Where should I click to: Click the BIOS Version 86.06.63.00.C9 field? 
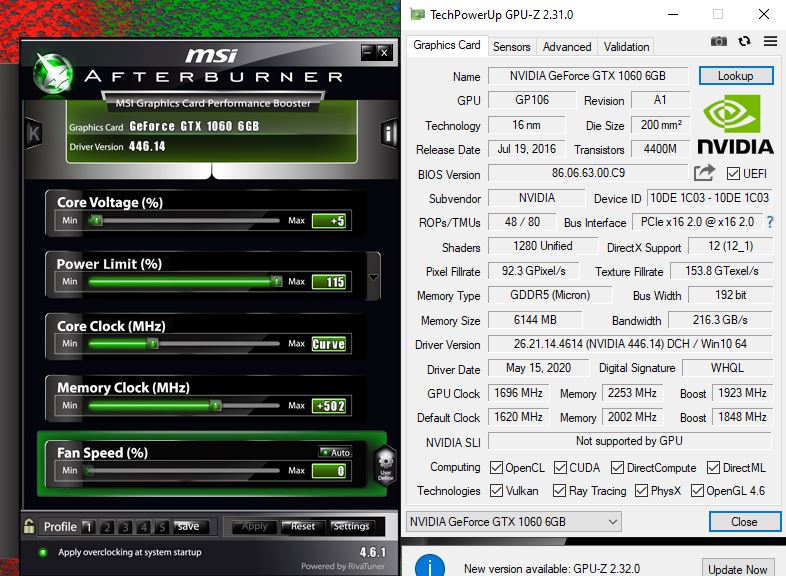[x=588, y=173]
